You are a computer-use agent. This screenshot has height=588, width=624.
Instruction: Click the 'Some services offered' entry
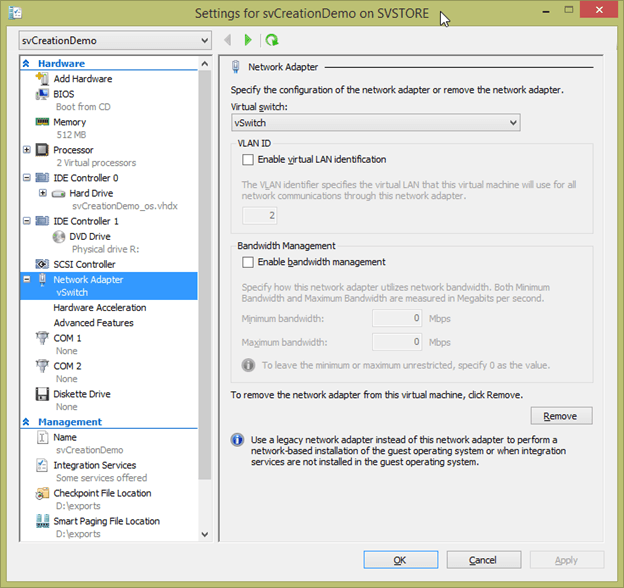(101, 478)
